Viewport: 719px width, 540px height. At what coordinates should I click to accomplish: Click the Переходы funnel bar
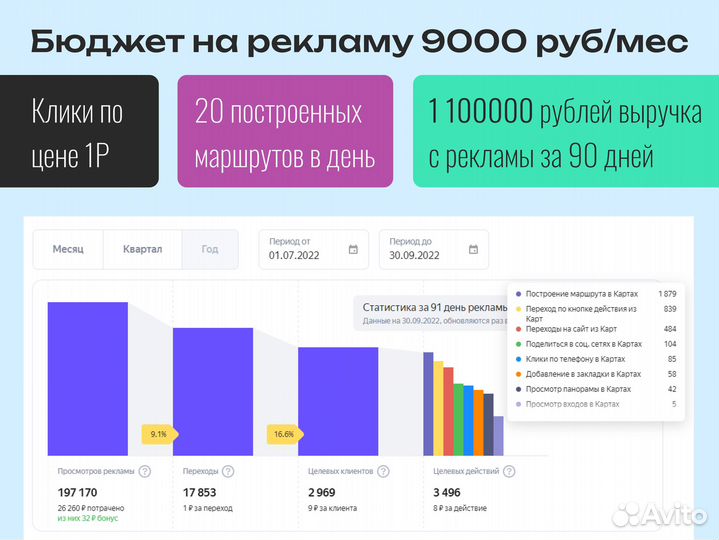tap(213, 391)
